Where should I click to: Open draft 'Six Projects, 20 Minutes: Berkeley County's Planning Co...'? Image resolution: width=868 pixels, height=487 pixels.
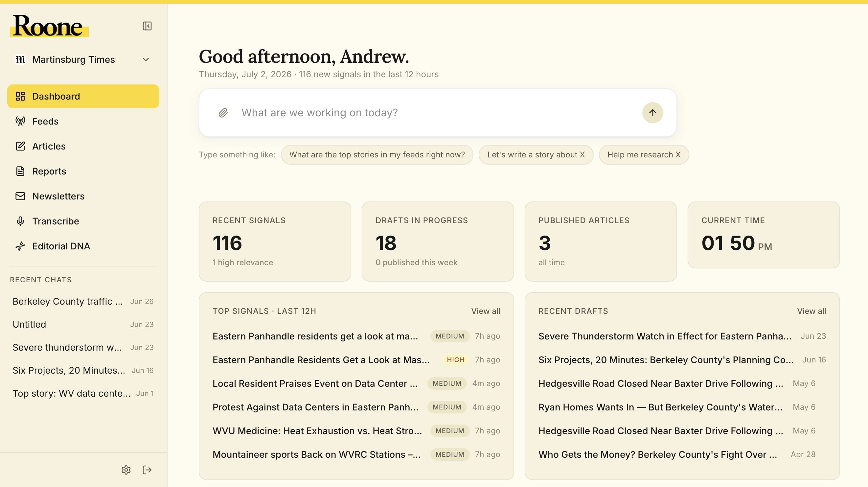pos(682,359)
